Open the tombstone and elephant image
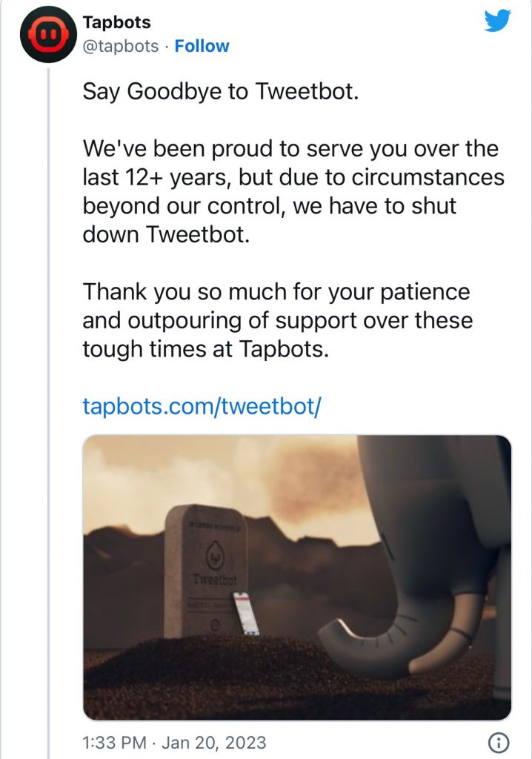532x759 pixels. tap(296, 577)
